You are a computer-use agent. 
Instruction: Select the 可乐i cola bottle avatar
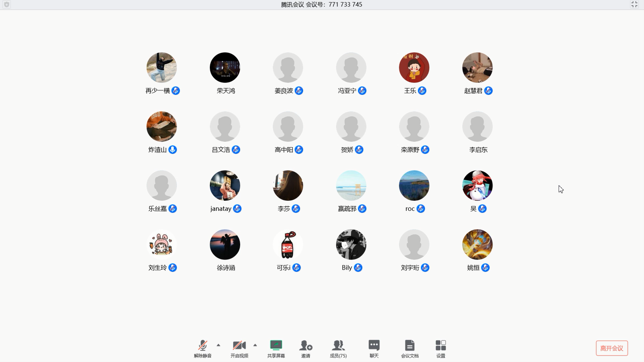(x=288, y=245)
